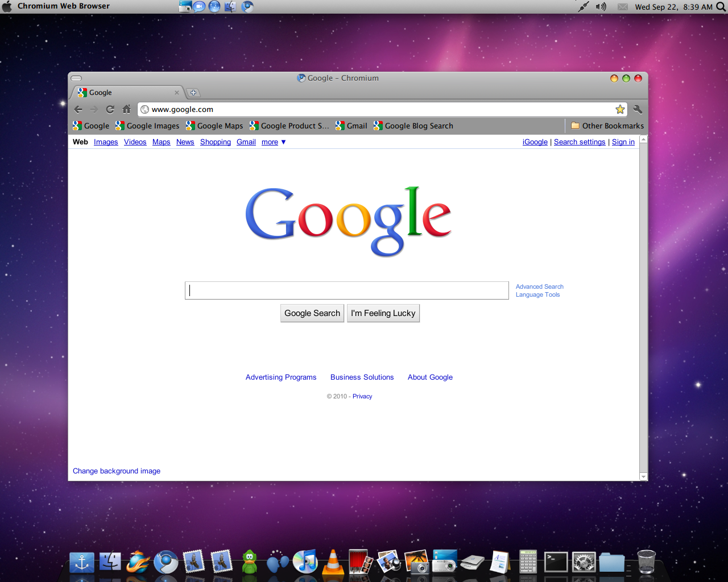This screenshot has height=582, width=728.
Task: Click the anchor icon in the dock
Action: (82, 562)
